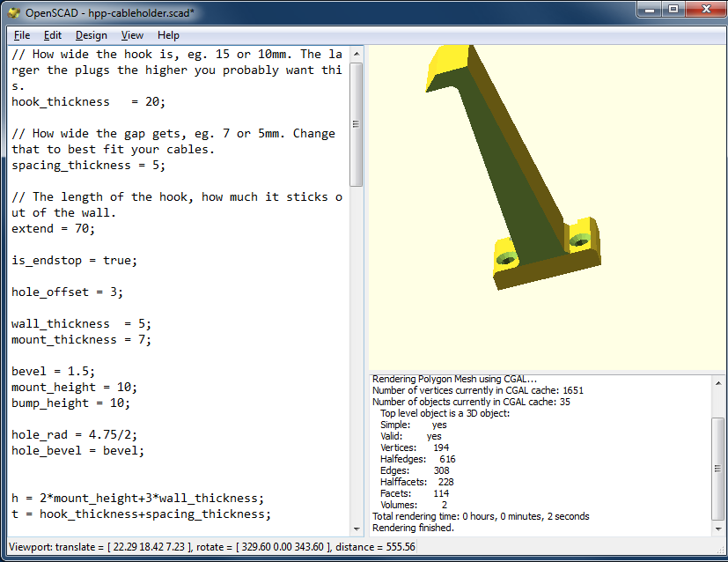Click the line 'is_endstop = true;'

point(74,261)
